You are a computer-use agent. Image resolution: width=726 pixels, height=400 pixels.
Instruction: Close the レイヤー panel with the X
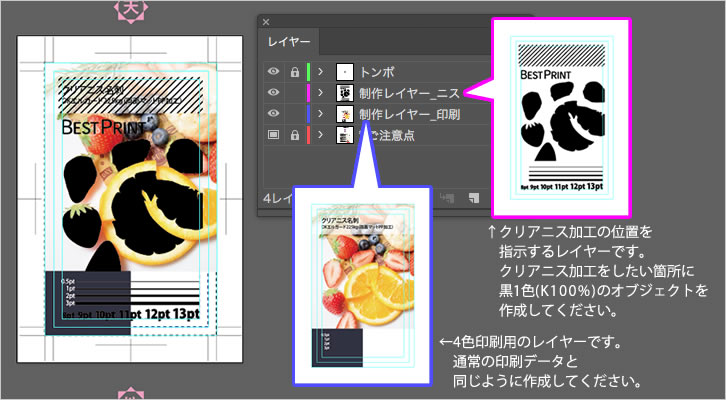tap(266, 22)
